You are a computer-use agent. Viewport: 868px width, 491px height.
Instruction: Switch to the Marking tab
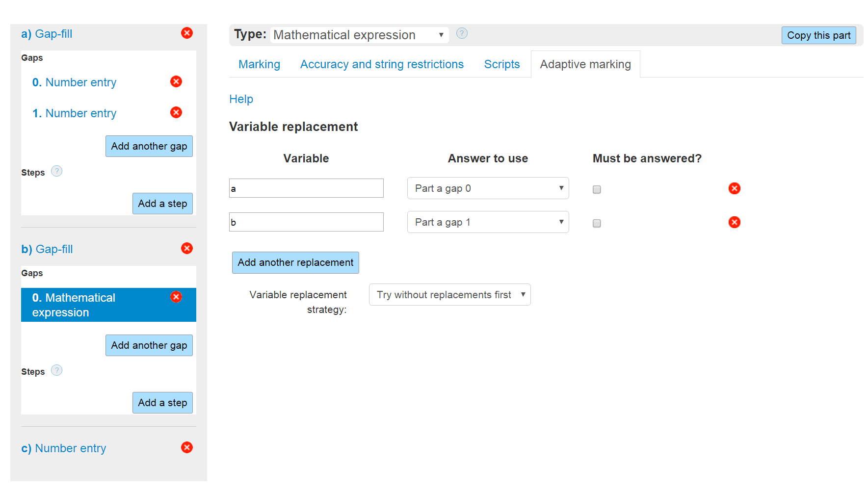(259, 64)
